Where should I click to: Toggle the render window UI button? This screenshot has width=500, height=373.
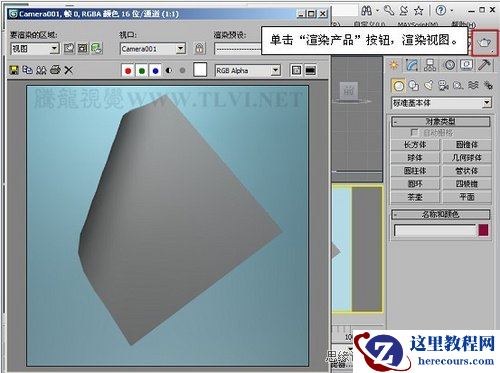click(310, 70)
